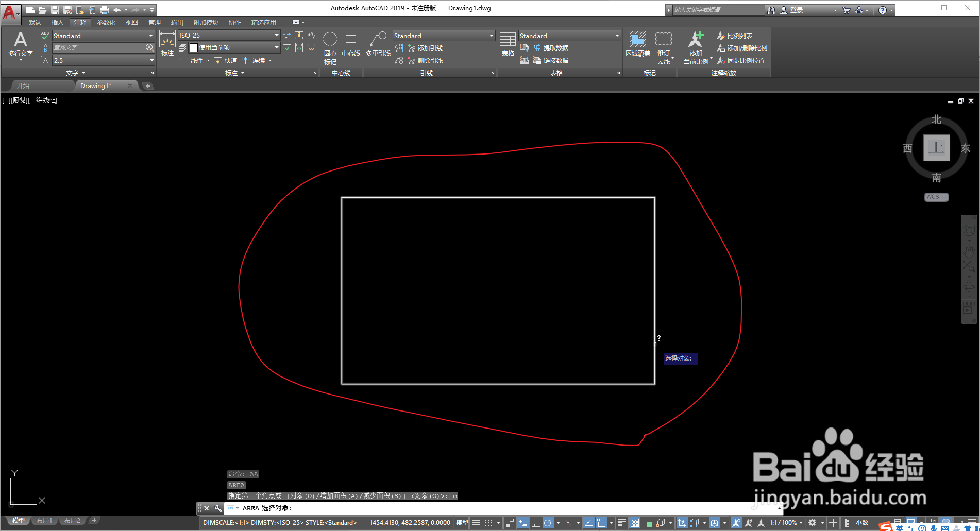This screenshot has height=531, width=980.
Task: Click the workspace gear icon in status bar
Action: (812, 522)
